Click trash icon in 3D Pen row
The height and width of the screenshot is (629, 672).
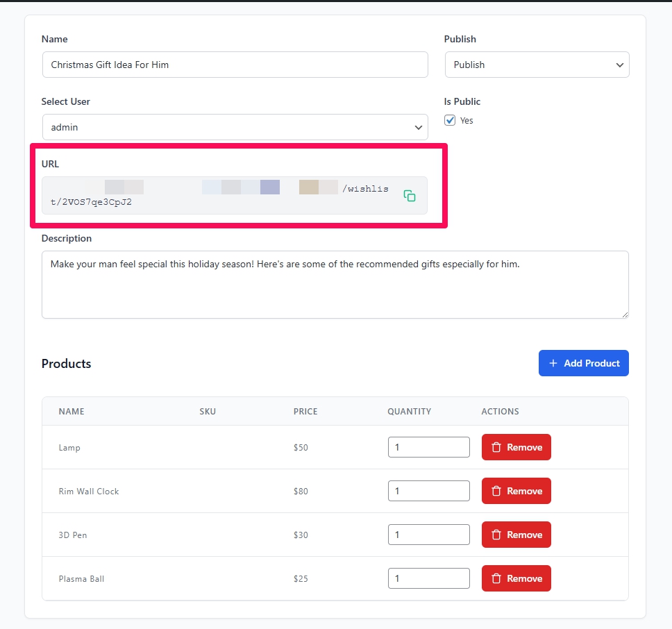coord(496,535)
